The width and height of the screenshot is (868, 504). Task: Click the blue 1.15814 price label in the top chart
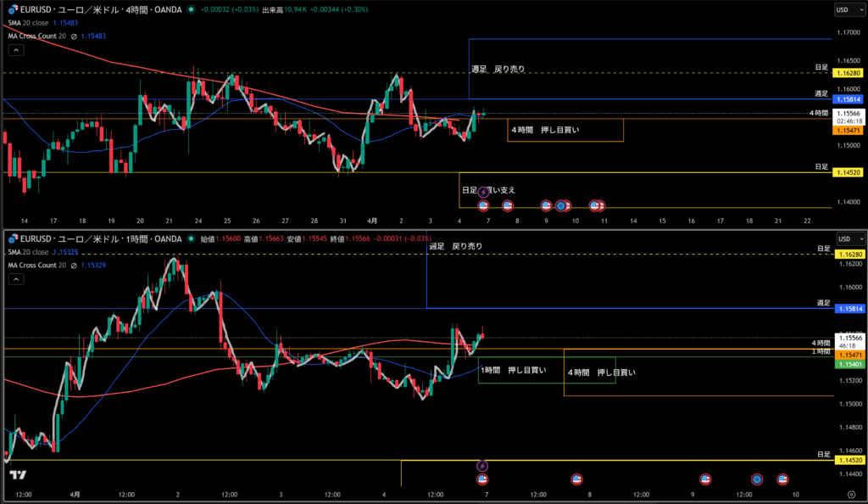pos(849,100)
